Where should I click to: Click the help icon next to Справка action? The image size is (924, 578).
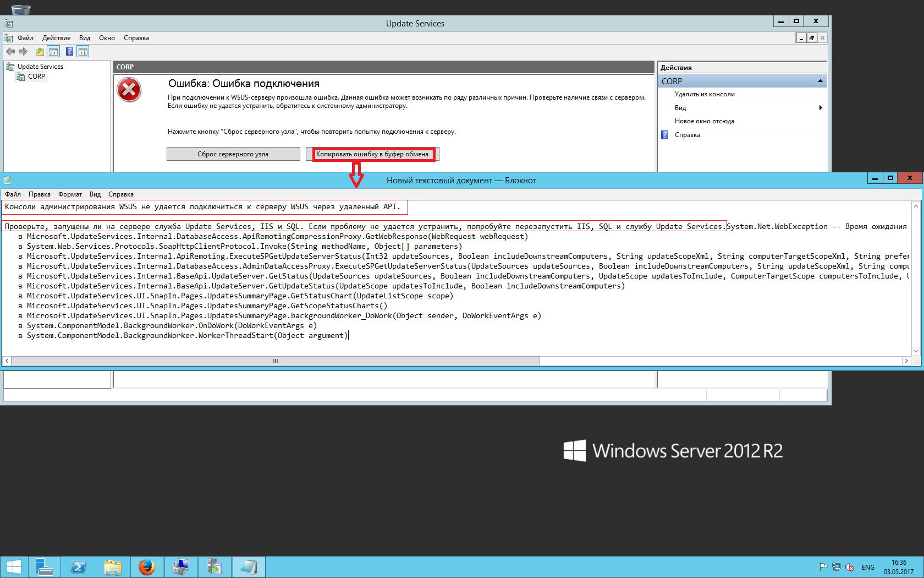[665, 135]
